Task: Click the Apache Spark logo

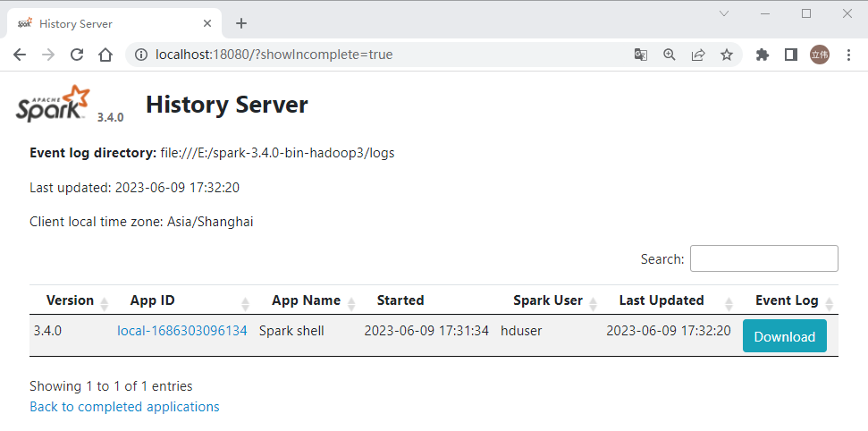Action: coord(54,104)
